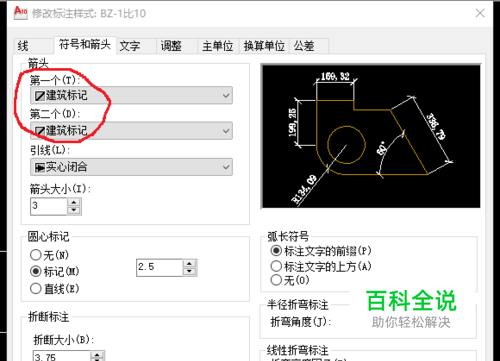Open the 引线 arrowhead dropdown
The height and width of the screenshot is (361, 500).
coord(131,167)
